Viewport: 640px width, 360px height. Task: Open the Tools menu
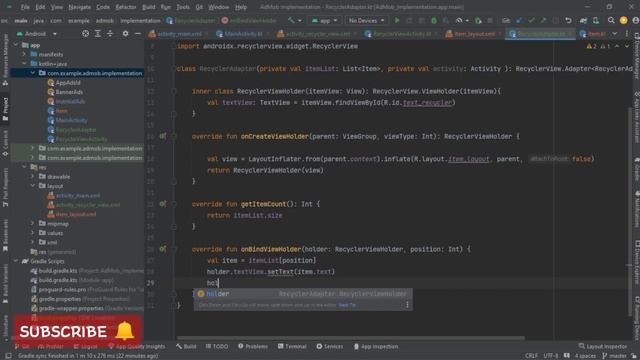click(182, 7)
